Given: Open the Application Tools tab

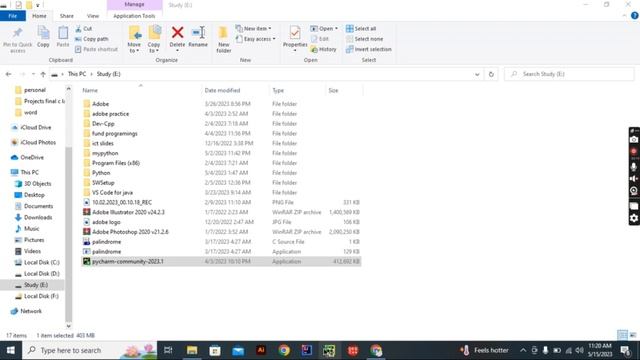Looking at the screenshot, I should click(134, 16).
